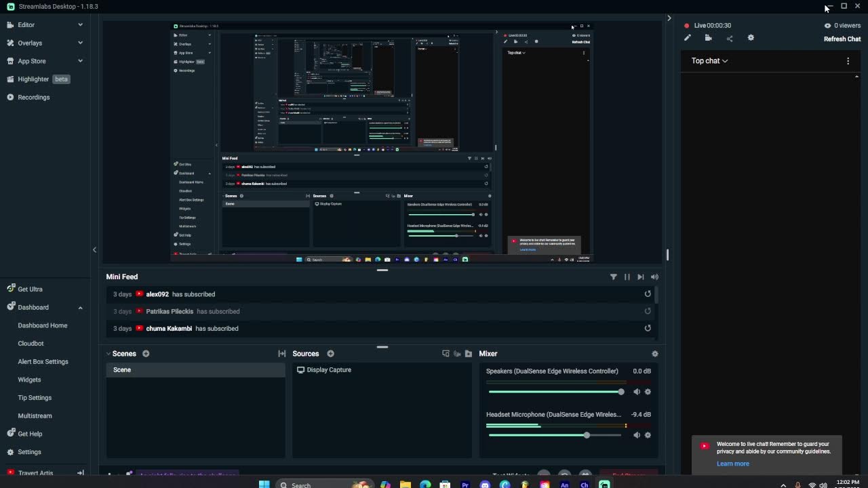Mute the Mini Feed event alerts

654,277
